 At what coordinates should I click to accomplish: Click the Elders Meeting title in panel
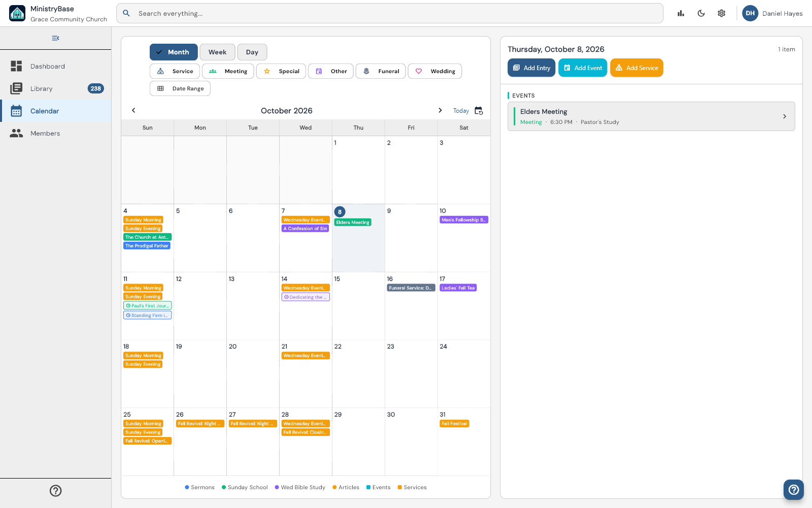tap(544, 112)
